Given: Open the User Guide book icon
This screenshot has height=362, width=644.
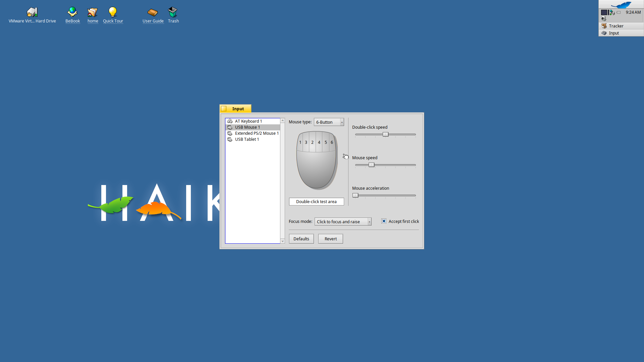Looking at the screenshot, I should pyautogui.click(x=153, y=12).
